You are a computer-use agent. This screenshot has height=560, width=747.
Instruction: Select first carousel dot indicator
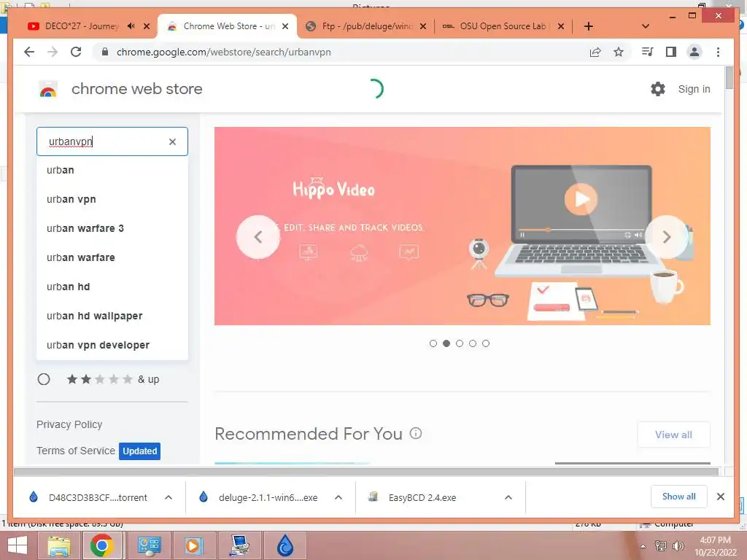pyautogui.click(x=433, y=343)
